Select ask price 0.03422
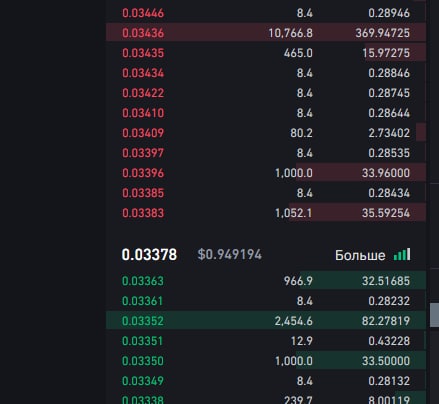Screen dimensions: 439x404 tap(143, 93)
